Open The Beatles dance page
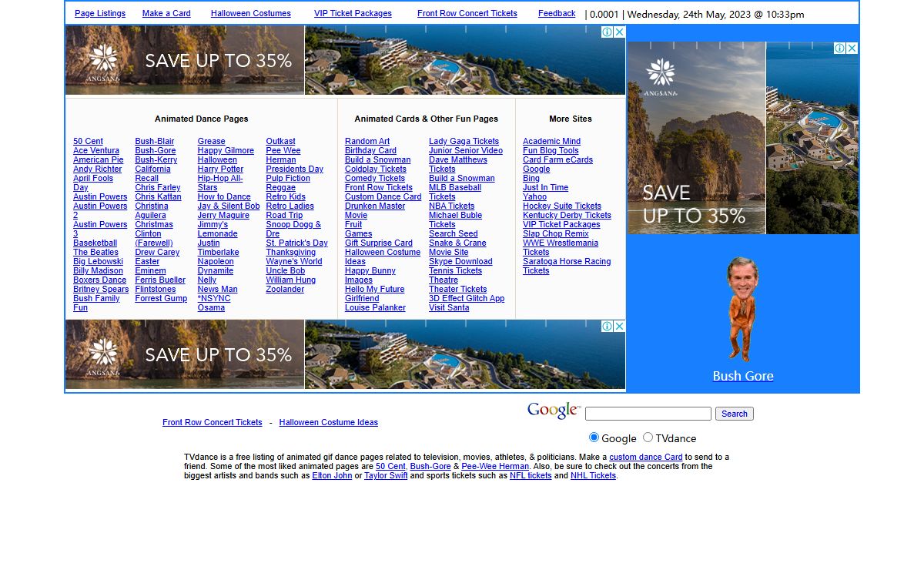This screenshot has height=570, width=924. coord(95,252)
